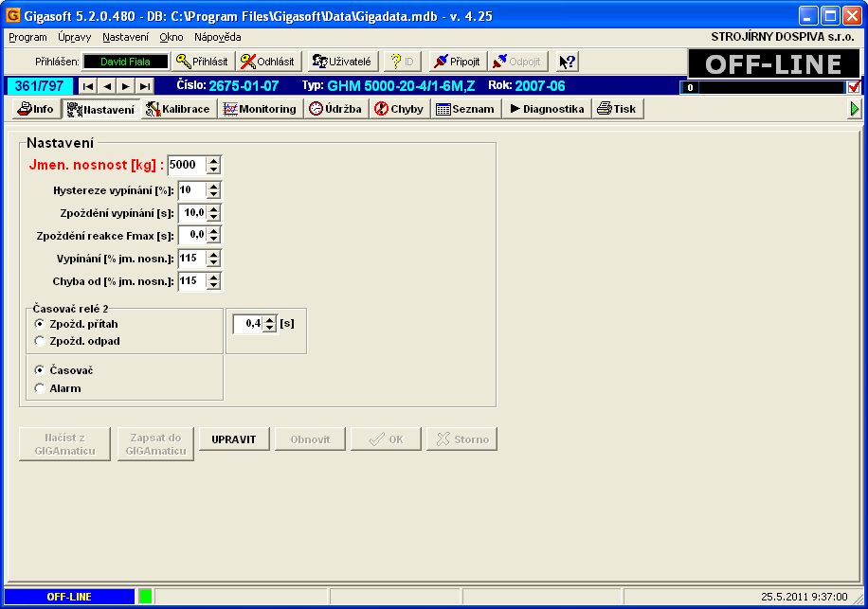
Task: Click the context help arrow icon
Action: click(x=567, y=62)
